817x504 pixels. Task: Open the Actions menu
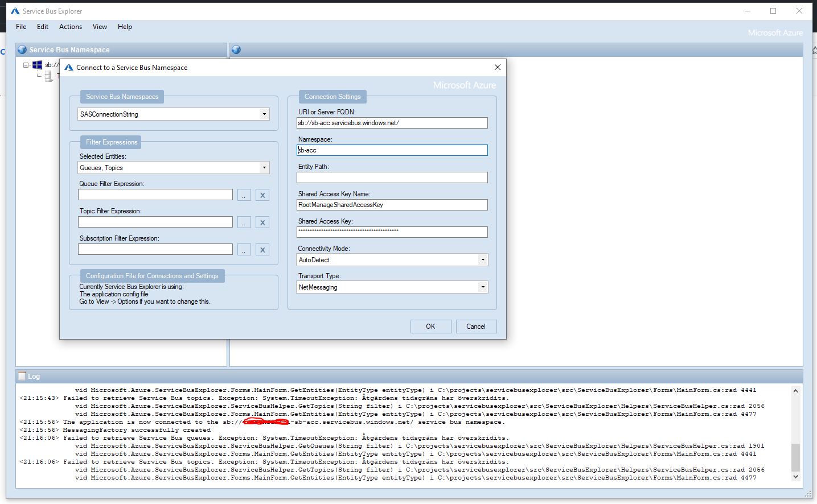click(70, 26)
